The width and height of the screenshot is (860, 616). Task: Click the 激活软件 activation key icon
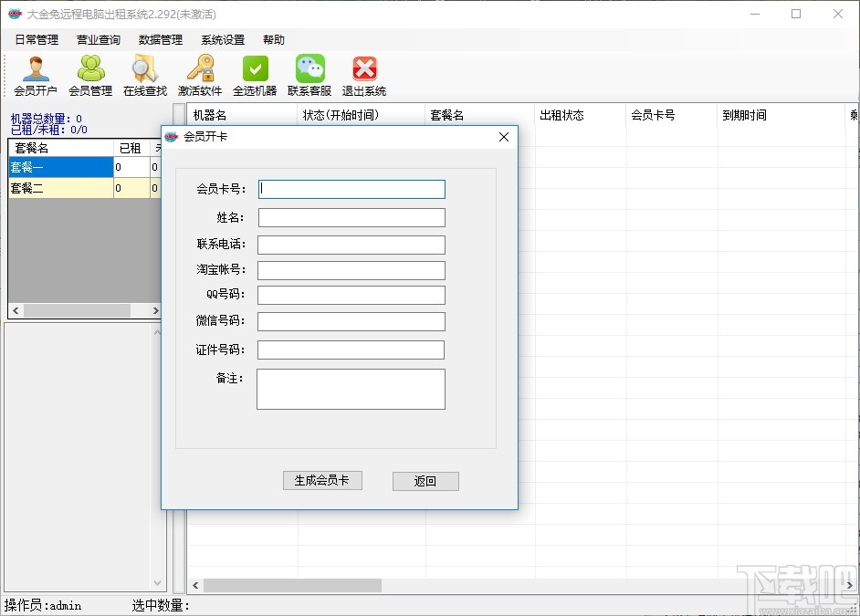click(200, 73)
